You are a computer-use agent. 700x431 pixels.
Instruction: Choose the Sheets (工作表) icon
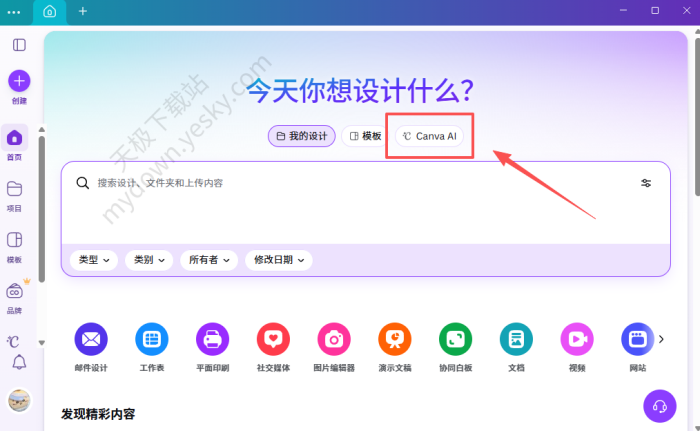point(152,339)
